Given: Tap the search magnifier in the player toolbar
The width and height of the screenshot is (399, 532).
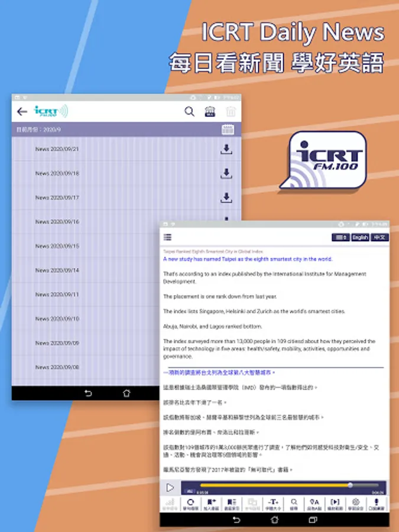Looking at the screenshot, I should 294,504.
